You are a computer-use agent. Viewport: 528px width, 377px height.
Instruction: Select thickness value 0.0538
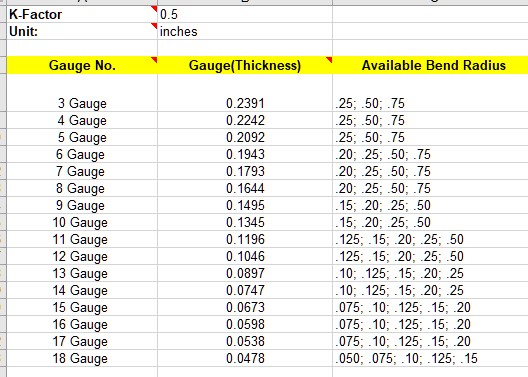(x=245, y=341)
